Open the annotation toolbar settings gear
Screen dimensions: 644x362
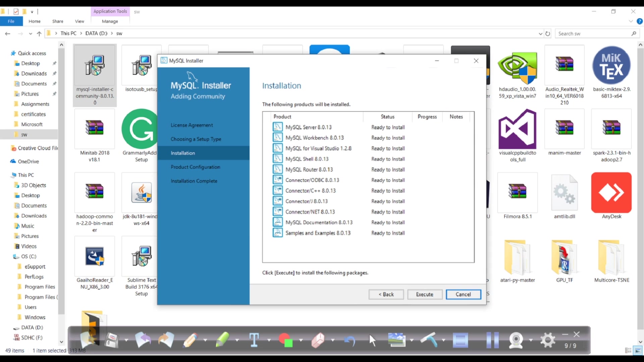[547, 340]
